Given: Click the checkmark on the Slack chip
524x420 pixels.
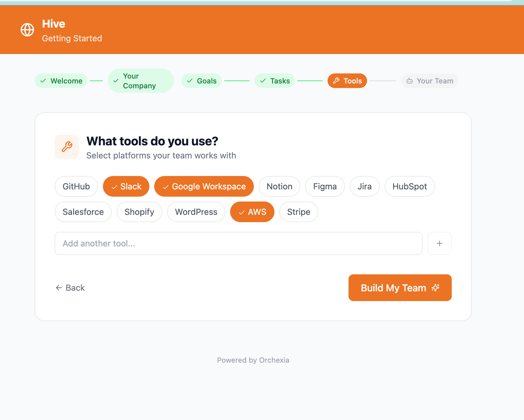Looking at the screenshot, I should point(114,187).
